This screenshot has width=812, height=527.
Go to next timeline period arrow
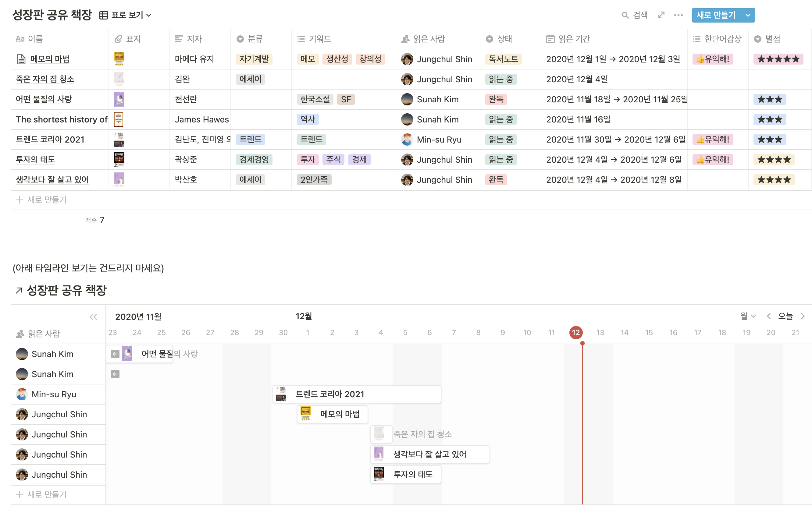803,316
